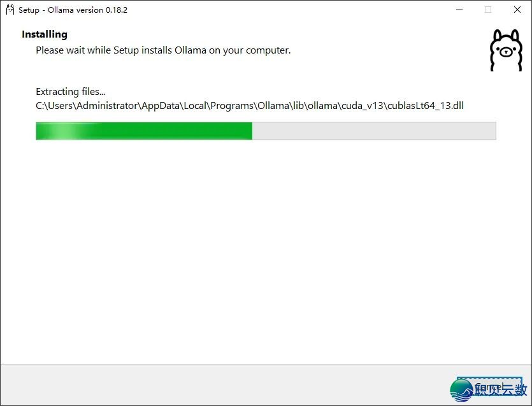Close the Ollama setup window

(517, 10)
